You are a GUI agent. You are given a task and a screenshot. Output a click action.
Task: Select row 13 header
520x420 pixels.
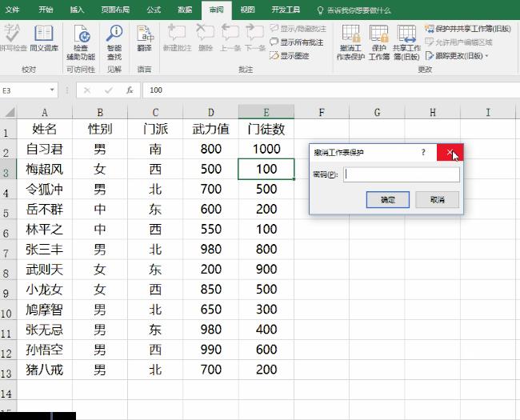tap(8, 370)
